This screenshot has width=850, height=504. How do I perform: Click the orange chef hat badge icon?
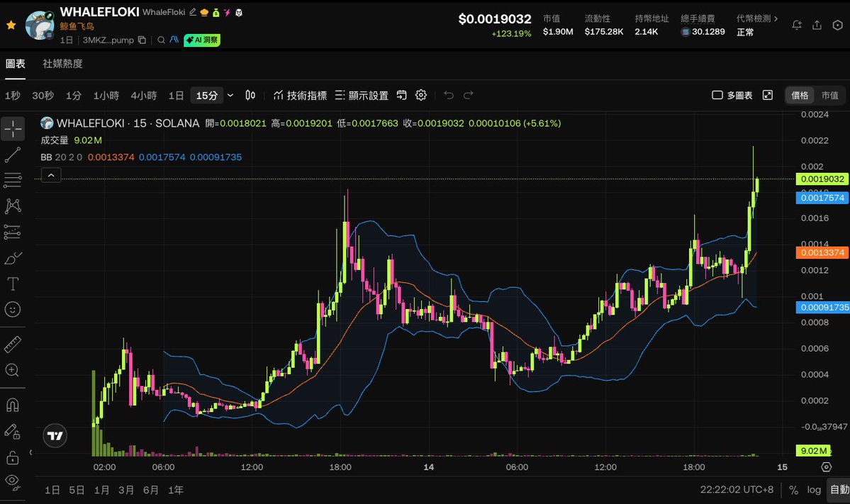click(204, 13)
